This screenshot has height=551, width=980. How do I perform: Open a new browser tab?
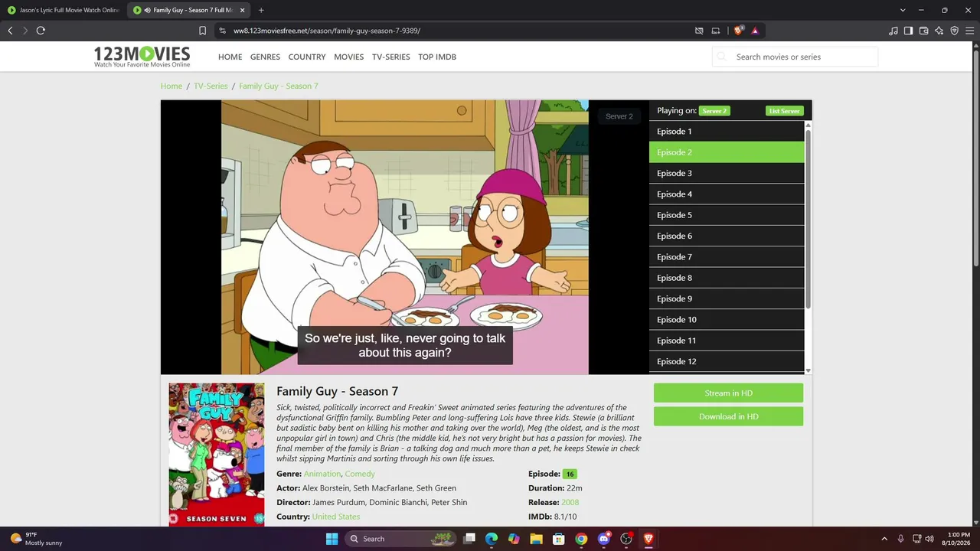(261, 10)
